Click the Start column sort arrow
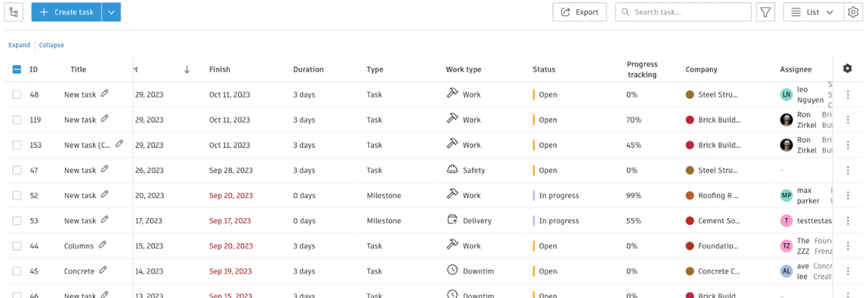 click(x=187, y=69)
